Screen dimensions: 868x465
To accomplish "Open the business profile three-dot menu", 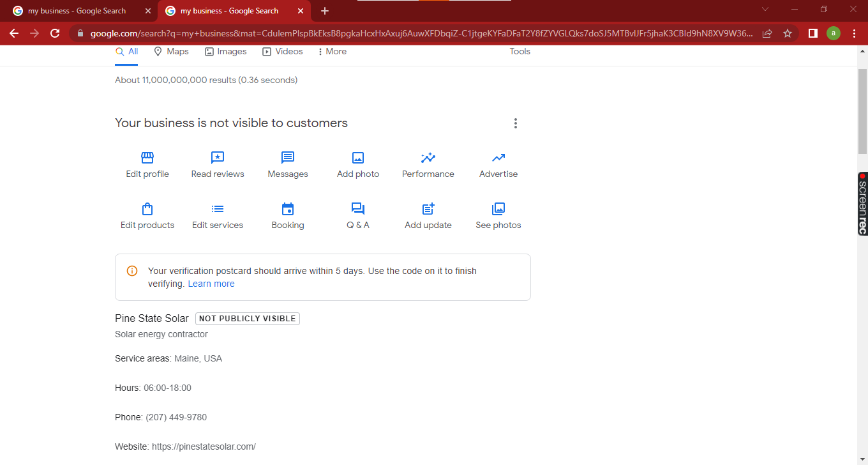I will 516,123.
